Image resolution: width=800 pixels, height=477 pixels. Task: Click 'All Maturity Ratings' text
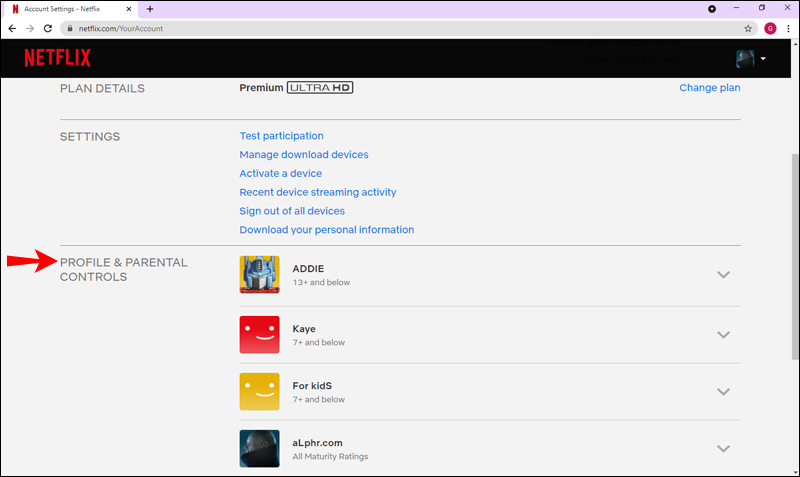(330, 457)
